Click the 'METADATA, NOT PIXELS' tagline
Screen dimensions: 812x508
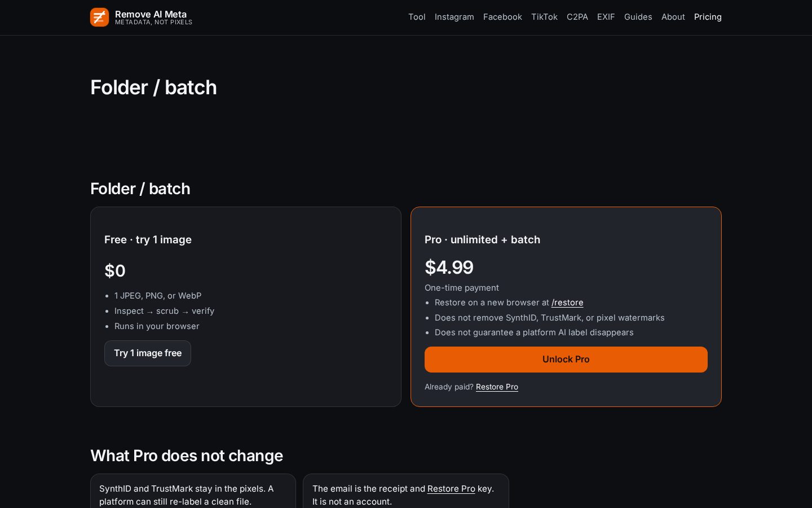(x=153, y=23)
